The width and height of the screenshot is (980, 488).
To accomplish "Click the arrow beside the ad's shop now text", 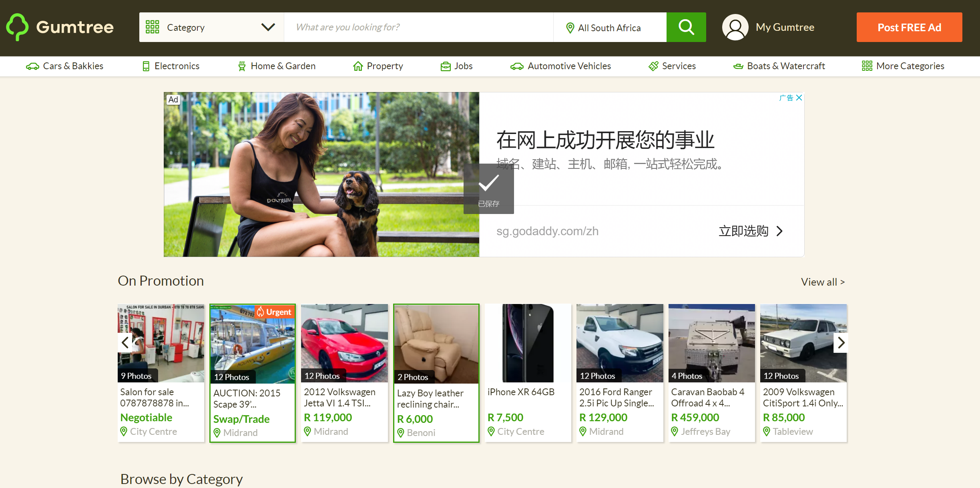I will coord(779,231).
